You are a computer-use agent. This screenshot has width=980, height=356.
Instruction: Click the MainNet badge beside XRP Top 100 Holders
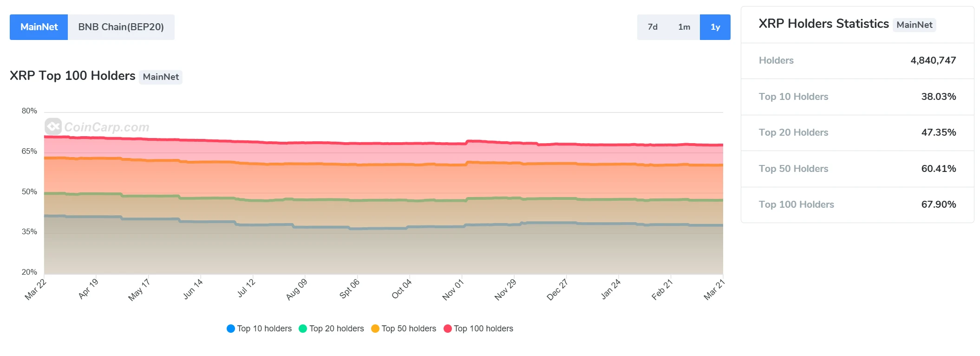[161, 77]
